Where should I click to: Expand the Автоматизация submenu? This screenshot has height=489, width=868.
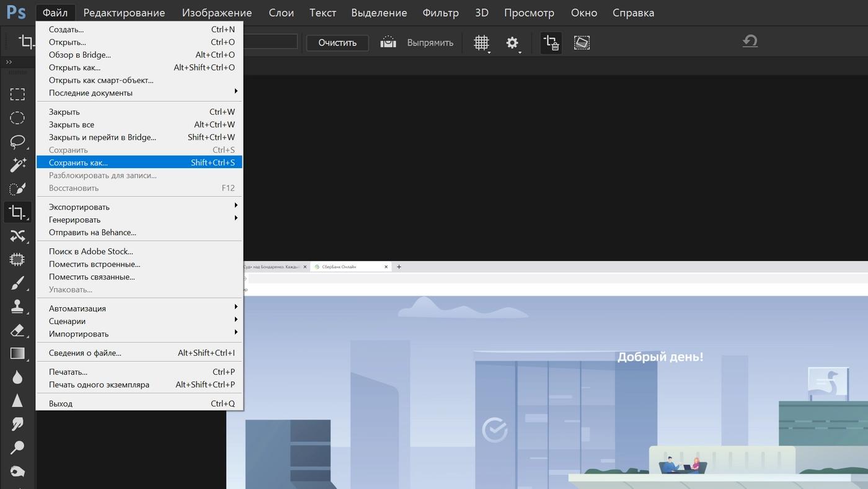[x=139, y=308]
